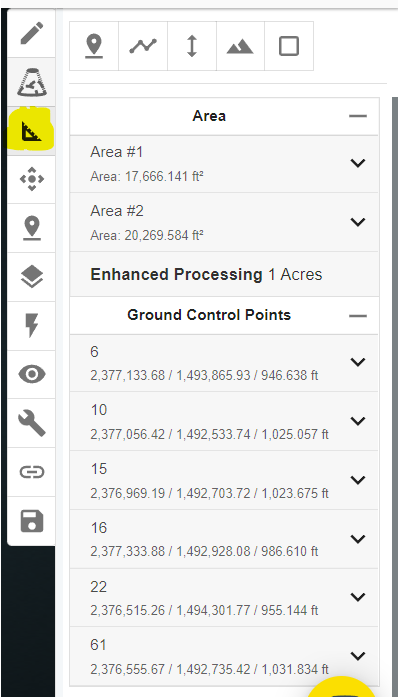
Task: Expand Area #1 details chevron
Action: point(358,163)
